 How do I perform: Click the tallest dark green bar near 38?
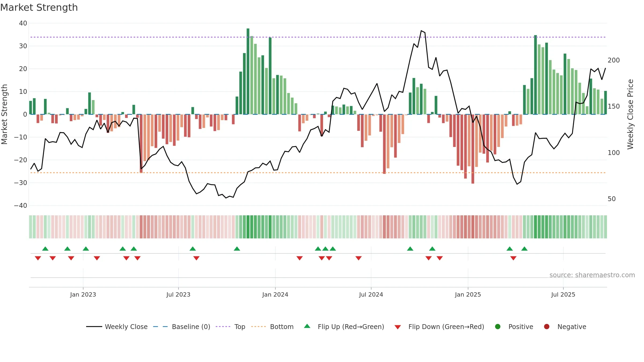pos(248,71)
